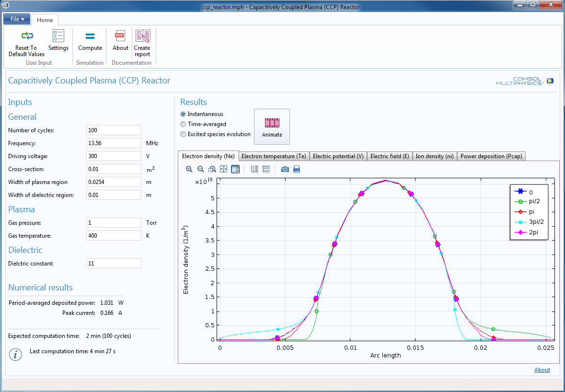Take a plot snapshot with camera icon

tap(285, 169)
